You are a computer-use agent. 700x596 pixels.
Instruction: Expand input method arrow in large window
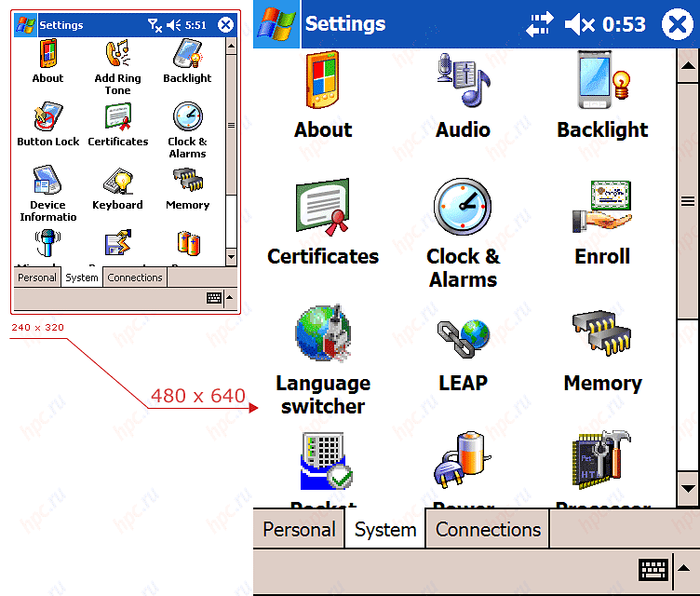point(684,569)
